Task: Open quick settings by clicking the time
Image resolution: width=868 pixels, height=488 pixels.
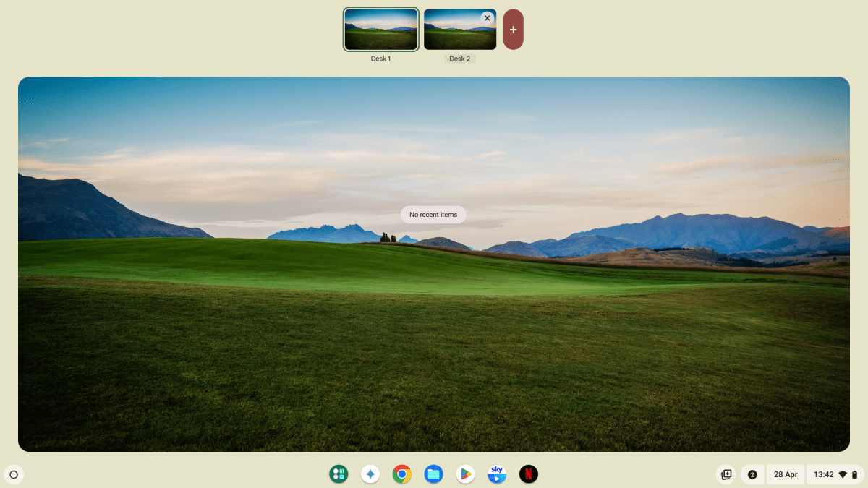Action: (x=824, y=474)
